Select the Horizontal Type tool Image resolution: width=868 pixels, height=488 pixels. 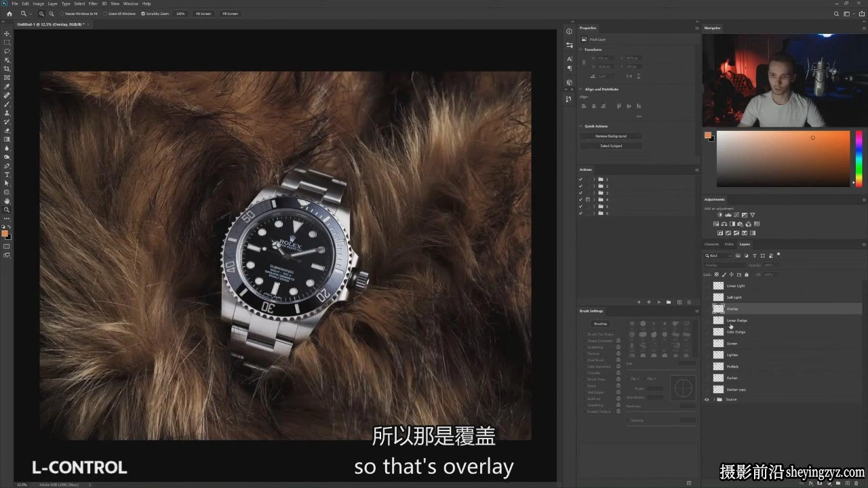(x=7, y=174)
